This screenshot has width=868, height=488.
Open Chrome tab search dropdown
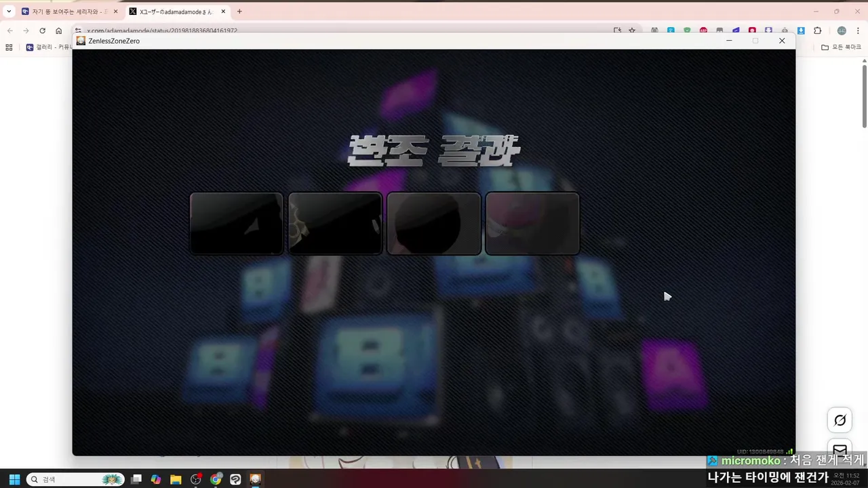coord(9,12)
